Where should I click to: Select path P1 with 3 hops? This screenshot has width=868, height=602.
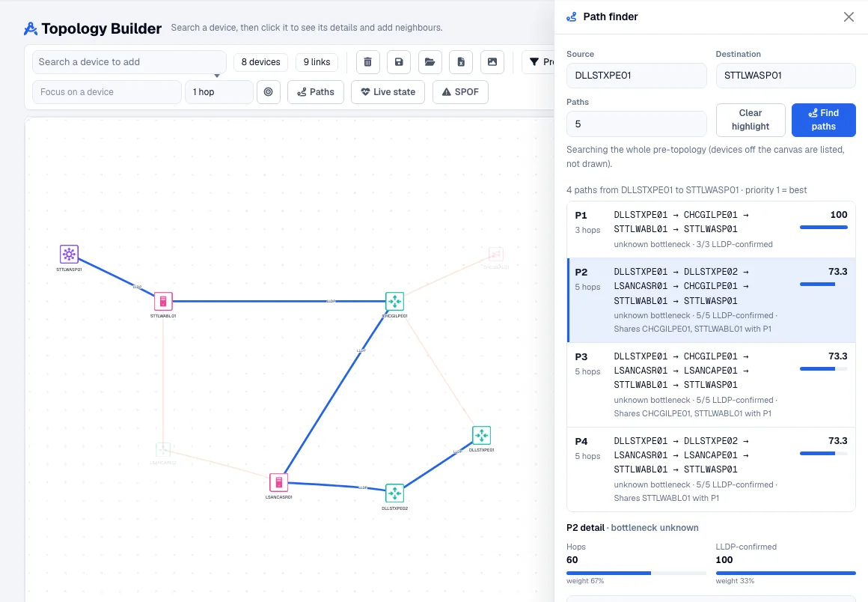click(712, 229)
